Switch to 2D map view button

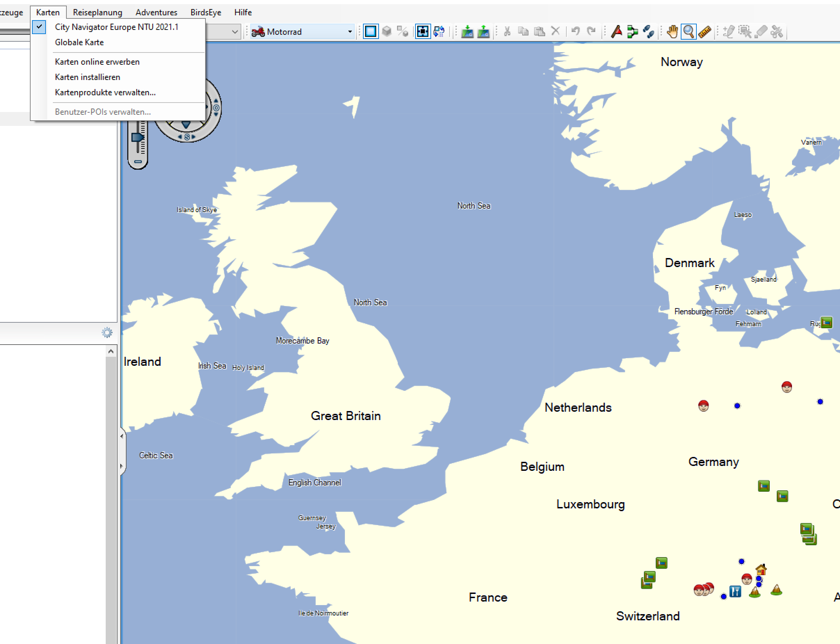point(371,31)
